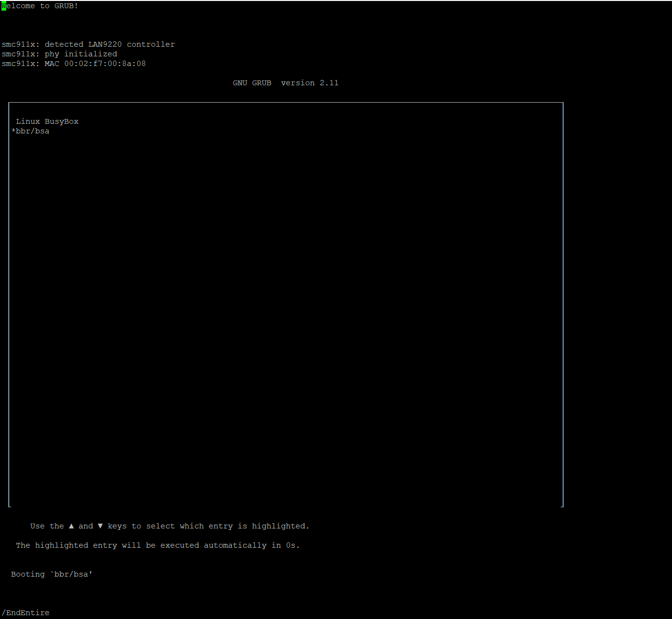The height and width of the screenshot is (619, 672).
Task: Click the Booting `bbr/bsa' status message
Action: (51, 574)
